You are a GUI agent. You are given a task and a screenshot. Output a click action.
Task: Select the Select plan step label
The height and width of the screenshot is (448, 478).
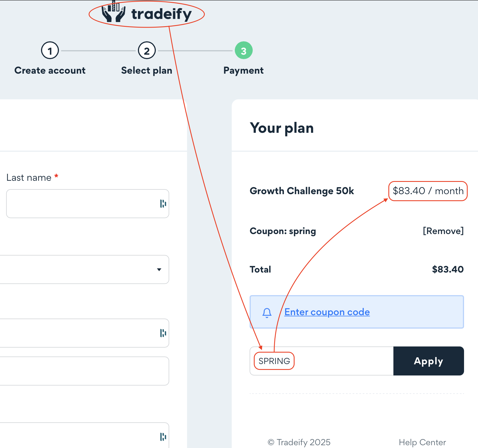[x=147, y=70]
